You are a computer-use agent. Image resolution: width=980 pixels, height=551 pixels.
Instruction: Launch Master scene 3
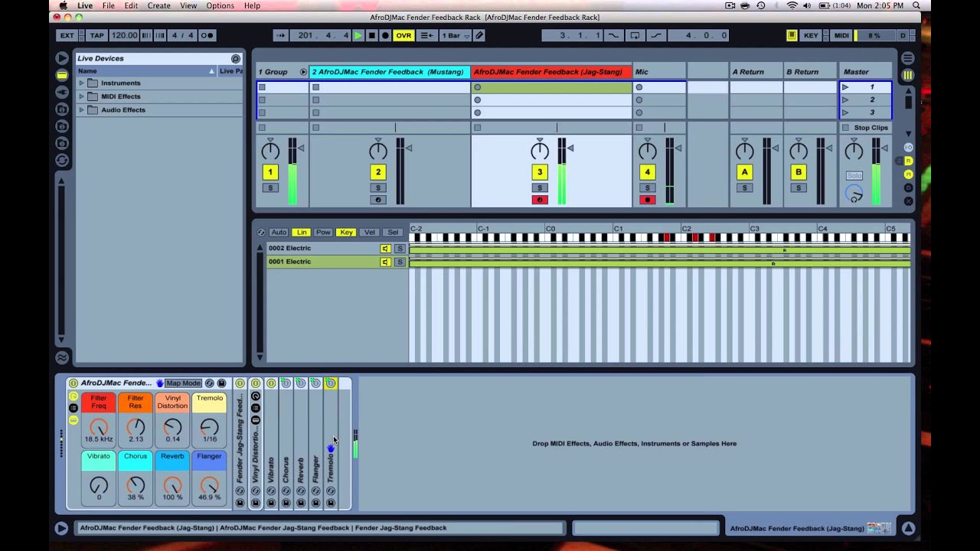click(x=845, y=112)
